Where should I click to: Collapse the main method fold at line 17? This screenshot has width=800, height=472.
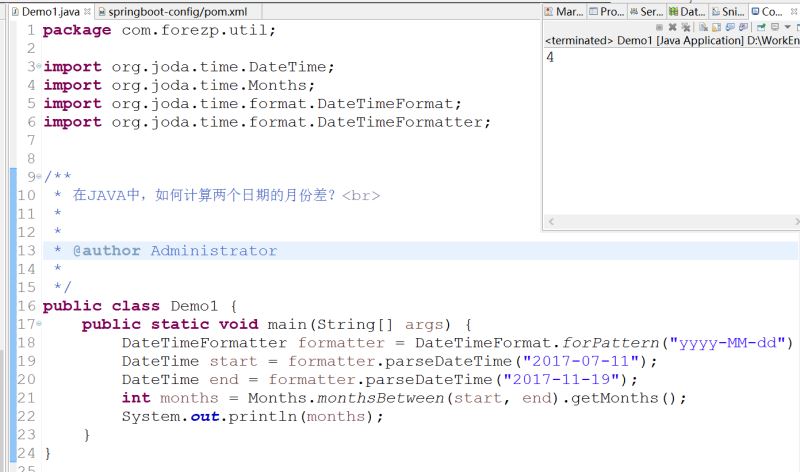pos(39,323)
